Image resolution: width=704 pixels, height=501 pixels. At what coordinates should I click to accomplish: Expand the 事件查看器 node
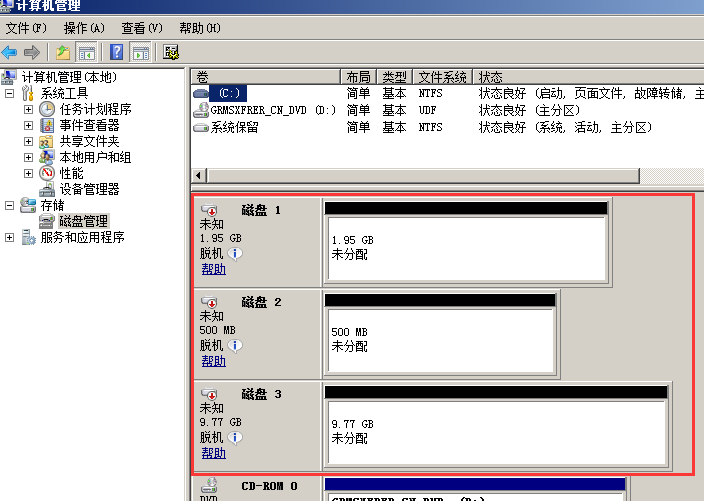[x=28, y=125]
